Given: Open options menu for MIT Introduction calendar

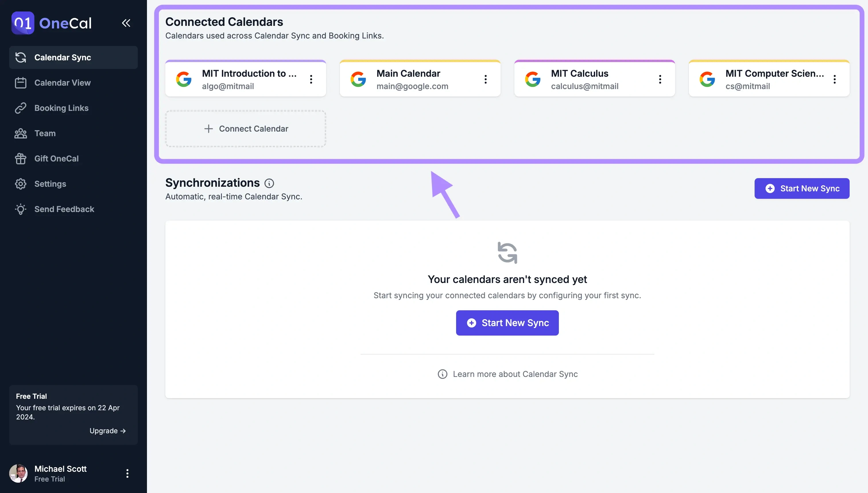Looking at the screenshot, I should (311, 79).
